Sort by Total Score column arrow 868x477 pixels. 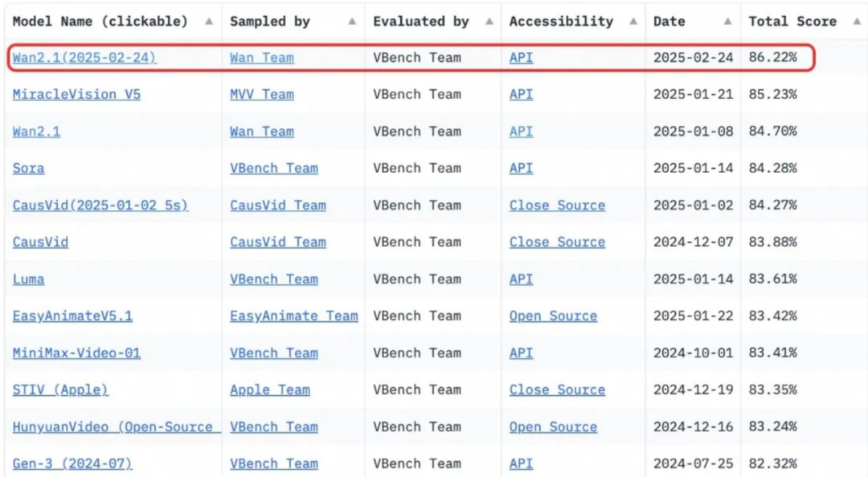click(x=857, y=22)
